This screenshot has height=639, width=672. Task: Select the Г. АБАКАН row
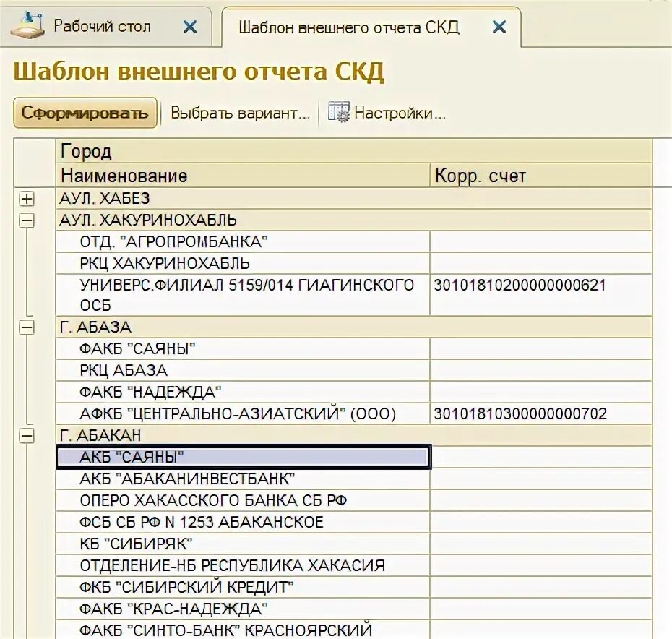click(x=354, y=435)
